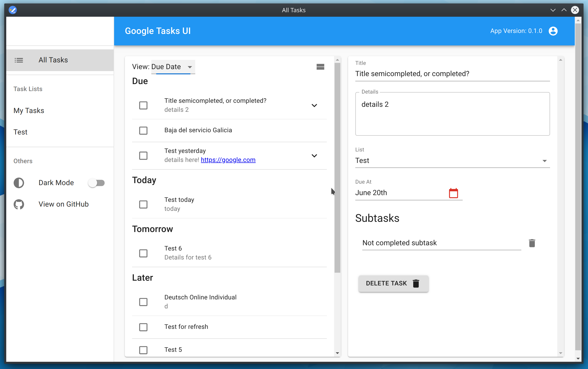Open the Due At calendar picker
Image resolution: width=588 pixels, height=369 pixels.
click(453, 193)
